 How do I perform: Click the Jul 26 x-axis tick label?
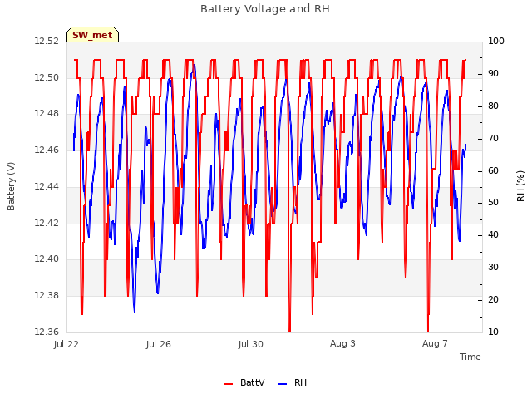(x=159, y=344)
